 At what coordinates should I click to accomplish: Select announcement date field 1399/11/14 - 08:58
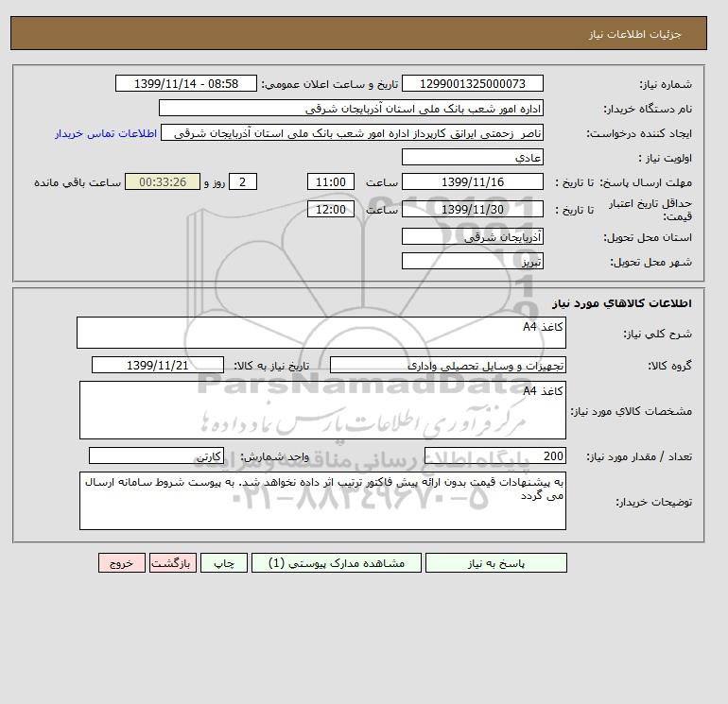click(x=185, y=83)
